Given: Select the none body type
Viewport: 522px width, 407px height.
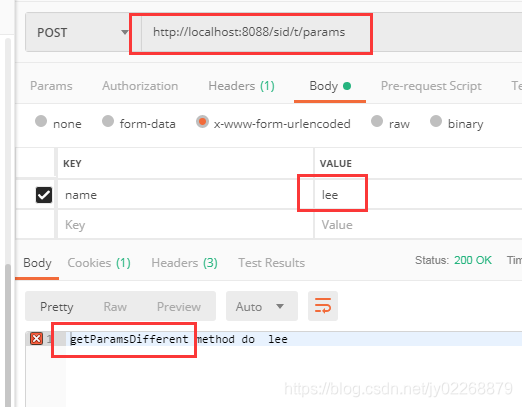Looking at the screenshot, I should (x=41, y=121).
